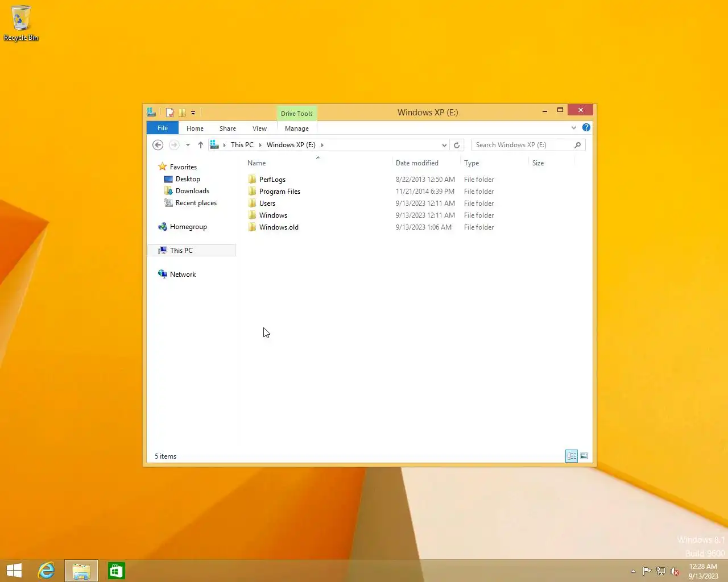
Task: Open address bar history dropdown
Action: click(444, 145)
